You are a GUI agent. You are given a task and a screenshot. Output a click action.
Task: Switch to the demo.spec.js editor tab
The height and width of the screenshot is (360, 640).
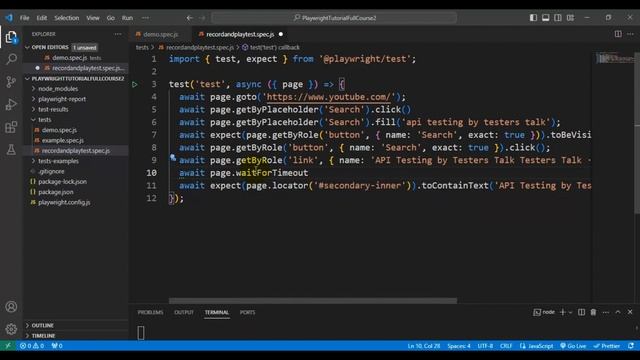(160, 34)
